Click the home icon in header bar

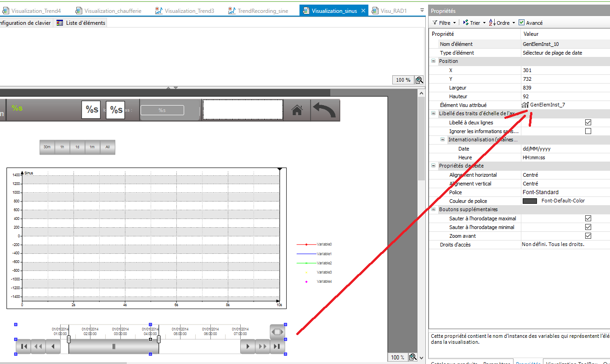coord(297,110)
